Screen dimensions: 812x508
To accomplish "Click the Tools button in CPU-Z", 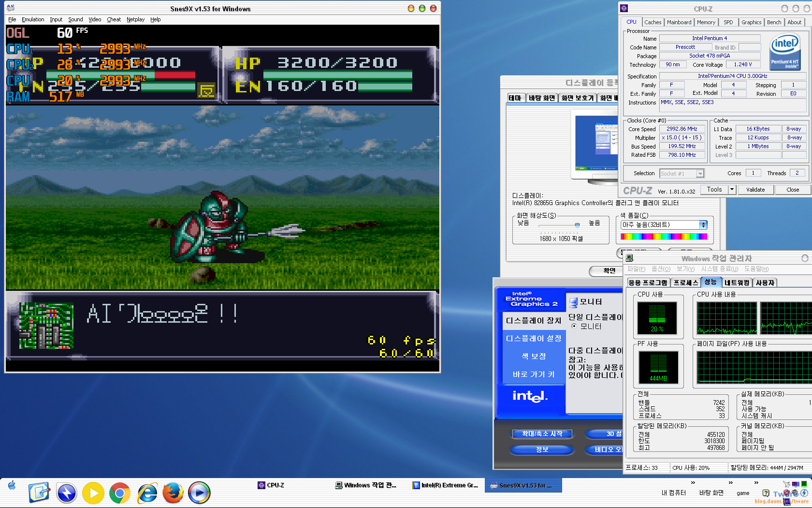I will (714, 190).
